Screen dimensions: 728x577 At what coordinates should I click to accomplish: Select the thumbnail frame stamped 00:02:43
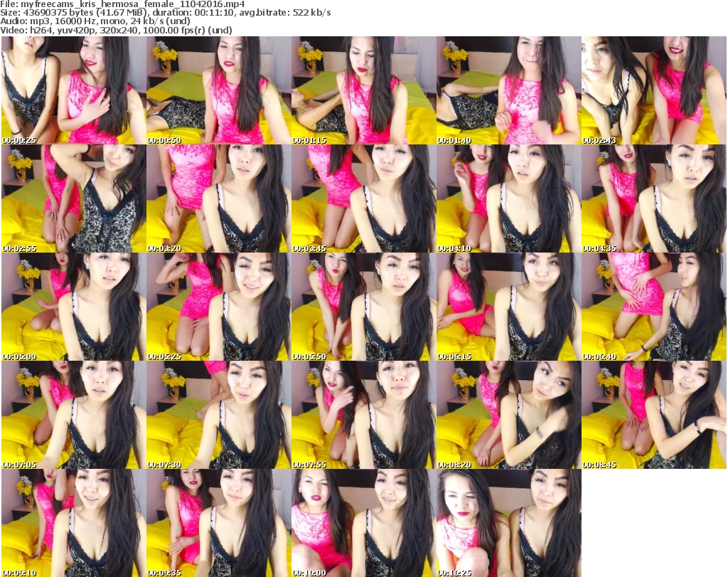pos(654,90)
